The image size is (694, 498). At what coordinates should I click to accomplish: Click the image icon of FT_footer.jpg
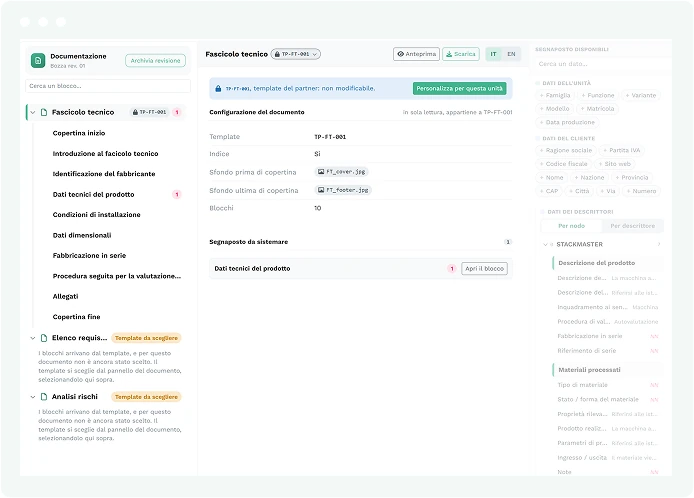(321, 190)
